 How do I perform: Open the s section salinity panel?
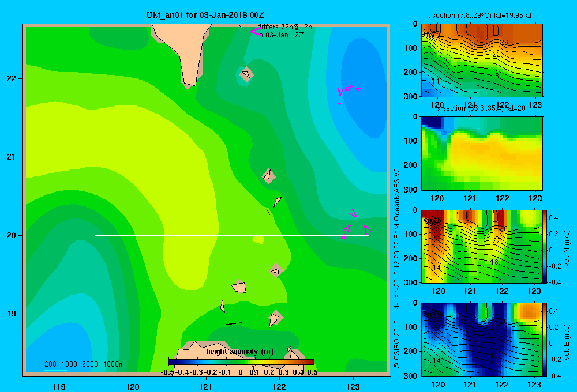pyautogui.click(x=482, y=153)
